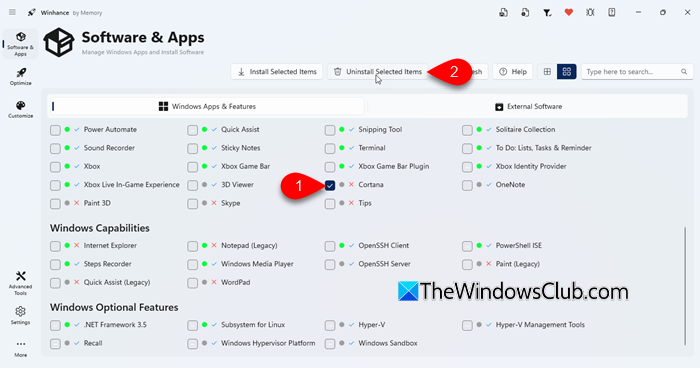Check the To Do: Lists, Tasks & Reminder checkbox
Viewport: 700px width, 369px height.
pyautogui.click(x=467, y=149)
